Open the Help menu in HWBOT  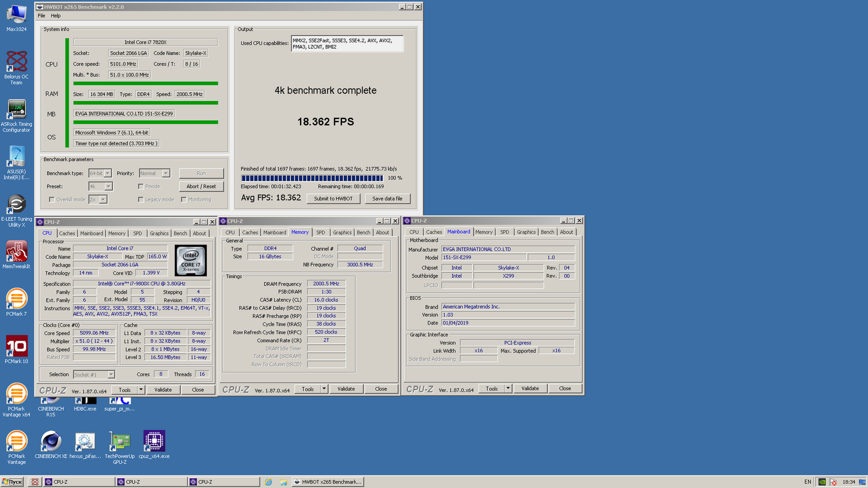coord(56,16)
